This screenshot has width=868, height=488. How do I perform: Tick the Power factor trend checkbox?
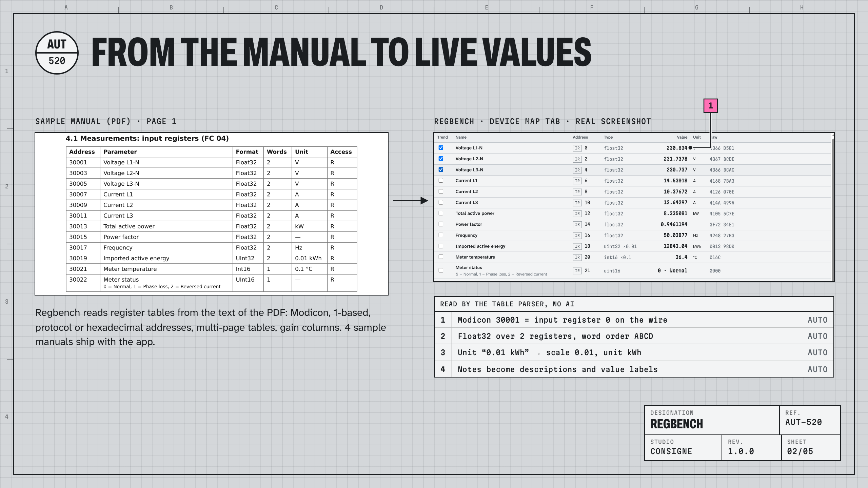coord(441,224)
